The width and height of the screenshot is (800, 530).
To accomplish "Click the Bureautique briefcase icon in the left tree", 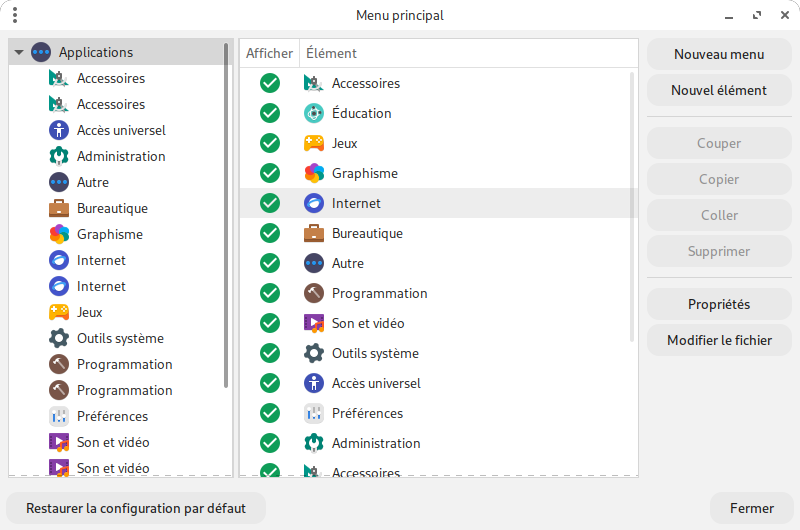I will click(59, 208).
